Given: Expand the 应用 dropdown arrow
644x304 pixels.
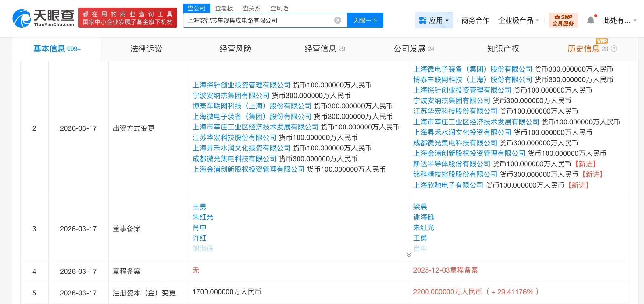Looking at the screenshot, I should pyautogui.click(x=447, y=21).
